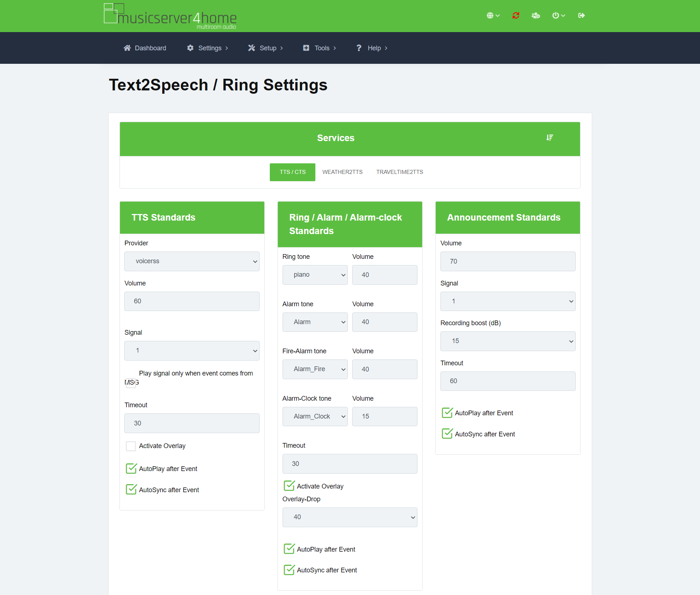Click the sort icon in Services header
Viewport: 700px width, 595px height.
point(549,137)
